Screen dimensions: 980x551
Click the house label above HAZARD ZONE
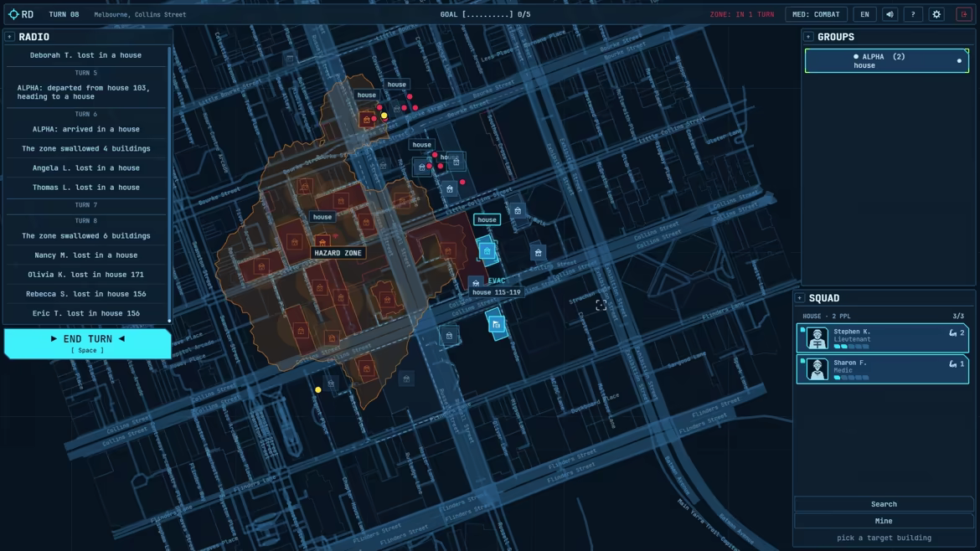coord(322,217)
